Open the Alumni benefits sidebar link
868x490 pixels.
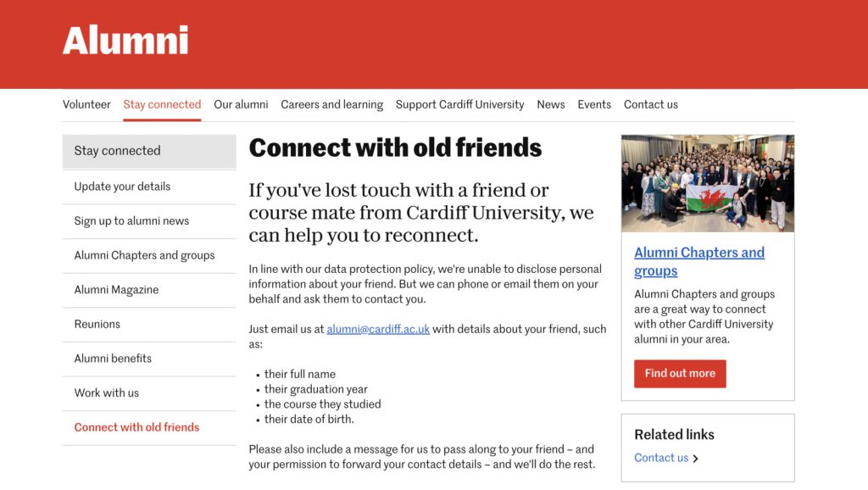coord(113,359)
